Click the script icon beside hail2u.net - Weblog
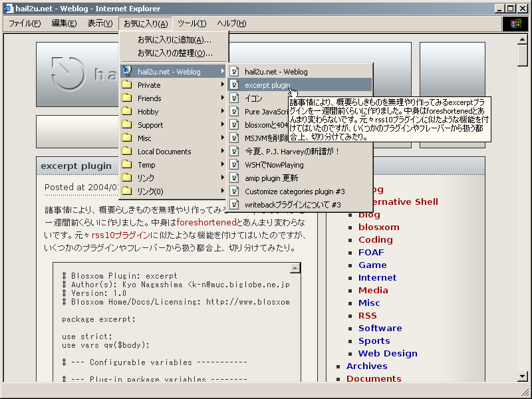Viewport: 532px width, 399px height. (236, 70)
